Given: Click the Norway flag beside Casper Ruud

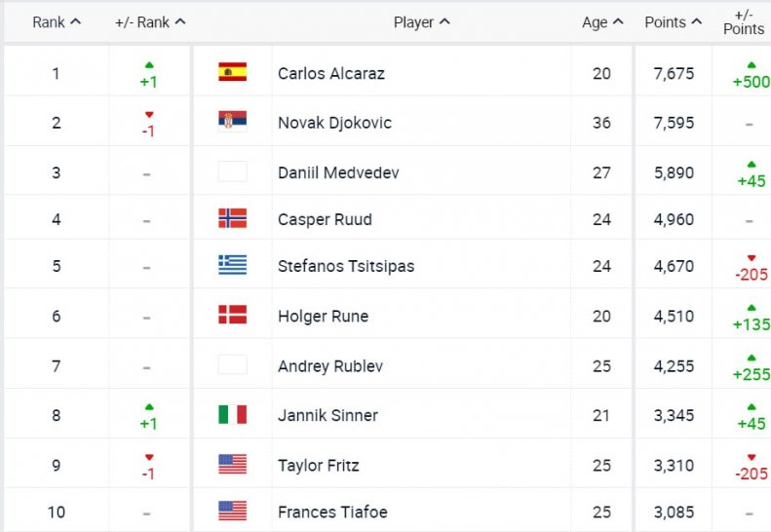Looking at the screenshot, I should [x=233, y=218].
